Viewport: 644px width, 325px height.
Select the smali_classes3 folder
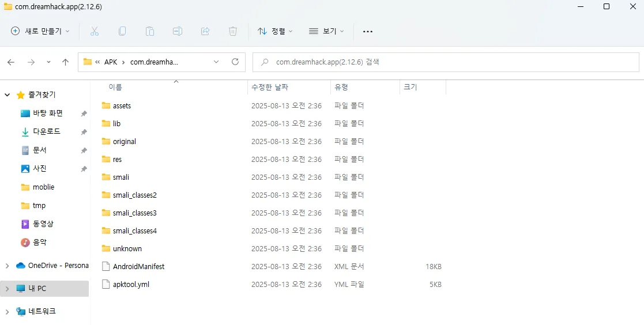click(x=135, y=213)
